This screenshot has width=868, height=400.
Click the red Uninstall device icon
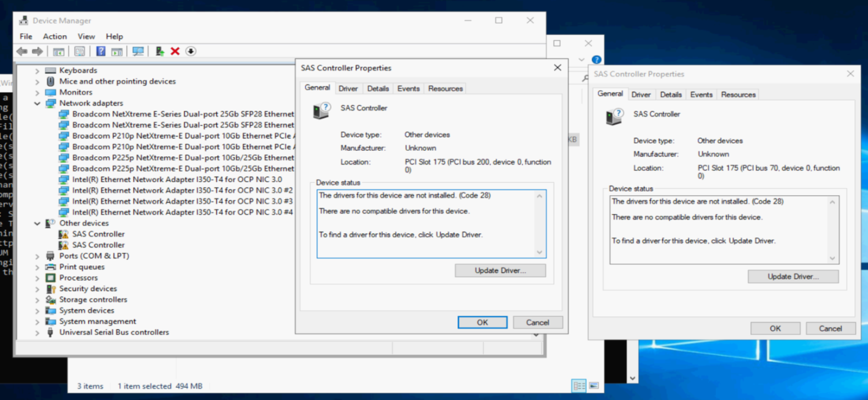pos(175,51)
